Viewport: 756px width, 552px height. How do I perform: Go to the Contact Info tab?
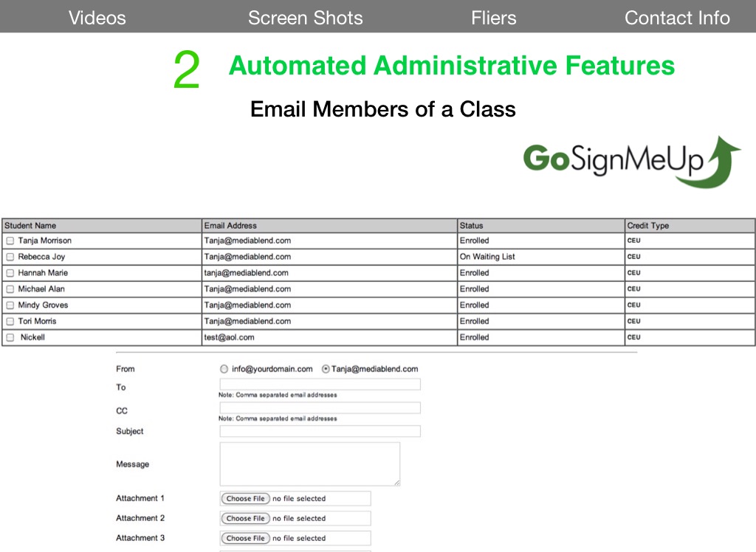[677, 18]
